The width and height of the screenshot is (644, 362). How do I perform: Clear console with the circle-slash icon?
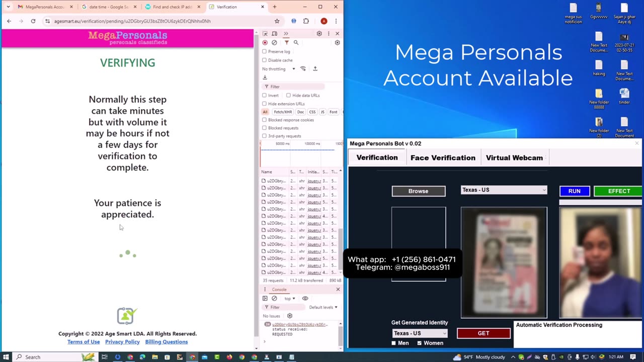pyautogui.click(x=274, y=299)
